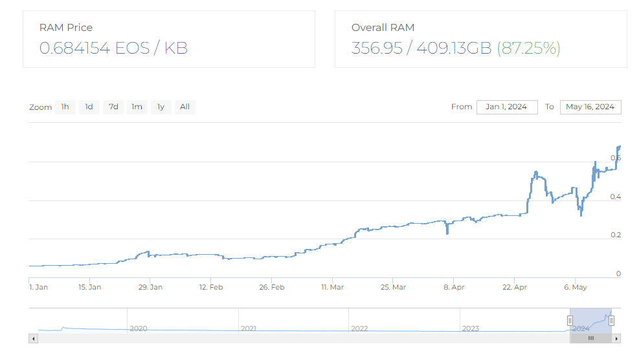The height and width of the screenshot is (364, 639).
Task: Click the 0.4 y-axis label
Action: tap(615, 197)
